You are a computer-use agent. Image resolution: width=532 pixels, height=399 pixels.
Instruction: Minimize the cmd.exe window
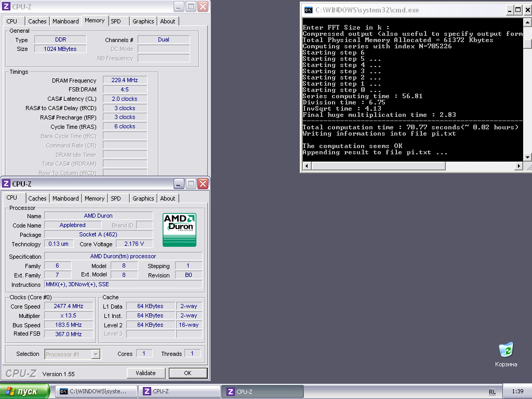510,10
